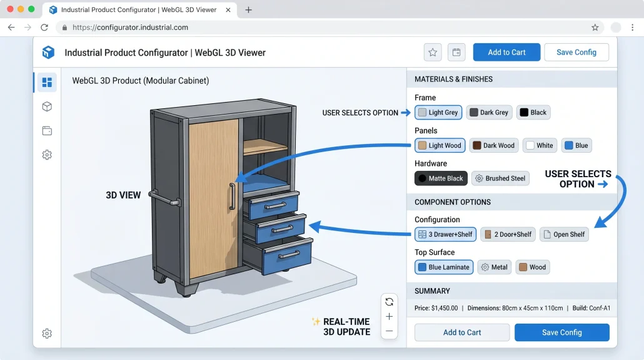Select the Industrial Product Configurator browser tab
This screenshot has width=644, height=360.
(x=139, y=10)
